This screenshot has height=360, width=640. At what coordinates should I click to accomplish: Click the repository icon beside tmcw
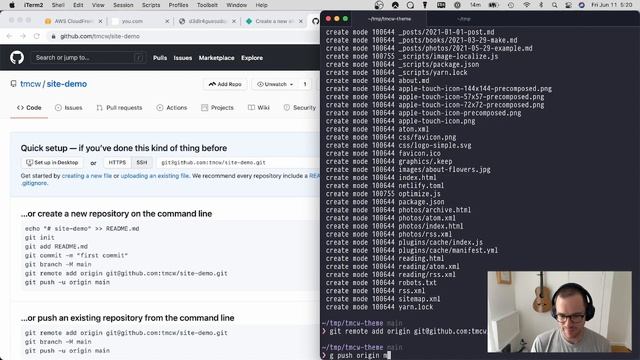click(x=13, y=84)
